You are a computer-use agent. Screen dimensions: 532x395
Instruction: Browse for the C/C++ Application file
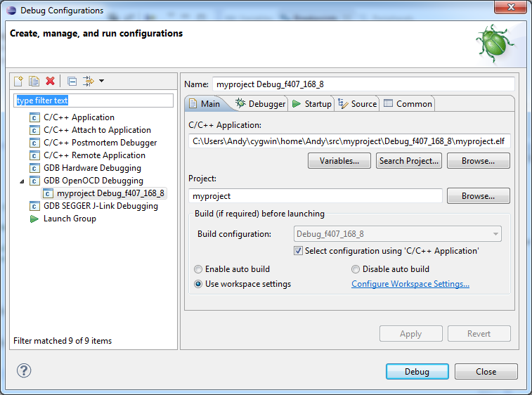tap(479, 161)
